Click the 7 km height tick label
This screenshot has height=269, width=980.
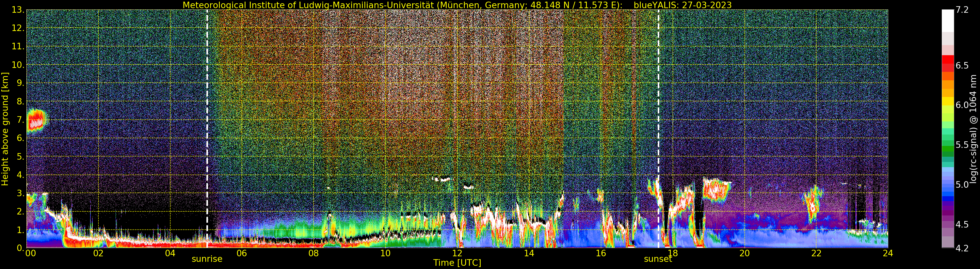tap(21, 120)
